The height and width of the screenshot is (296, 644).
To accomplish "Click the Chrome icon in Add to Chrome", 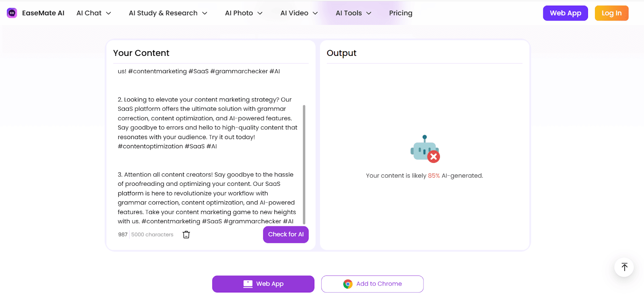I will 347,284.
